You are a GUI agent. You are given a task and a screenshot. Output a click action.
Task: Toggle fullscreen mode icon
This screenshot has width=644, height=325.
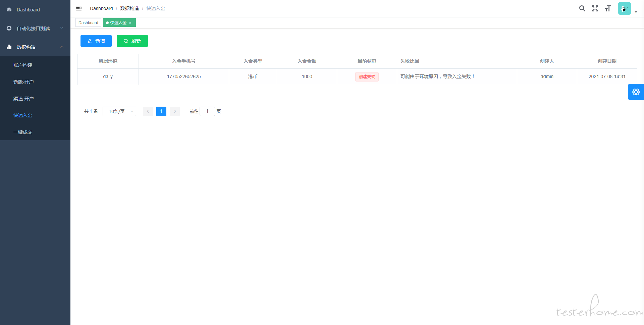click(x=595, y=8)
